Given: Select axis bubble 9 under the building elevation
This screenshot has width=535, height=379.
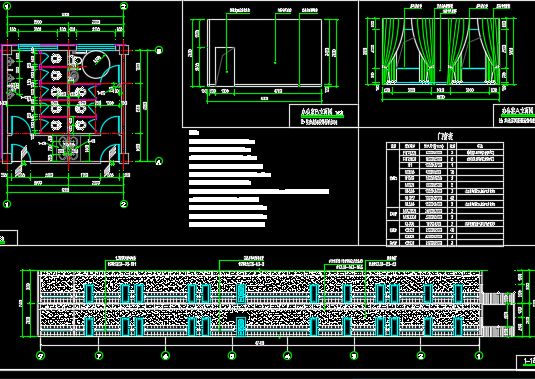Looking at the screenshot, I should coord(41,356).
